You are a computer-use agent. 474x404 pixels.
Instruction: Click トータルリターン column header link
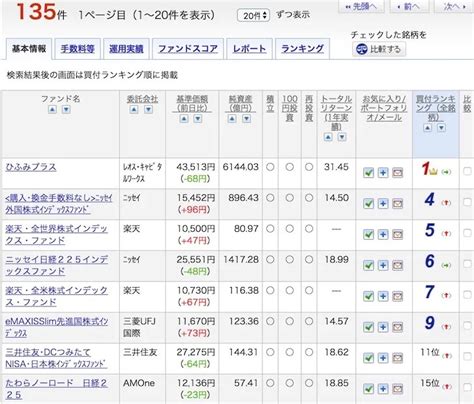336,113
